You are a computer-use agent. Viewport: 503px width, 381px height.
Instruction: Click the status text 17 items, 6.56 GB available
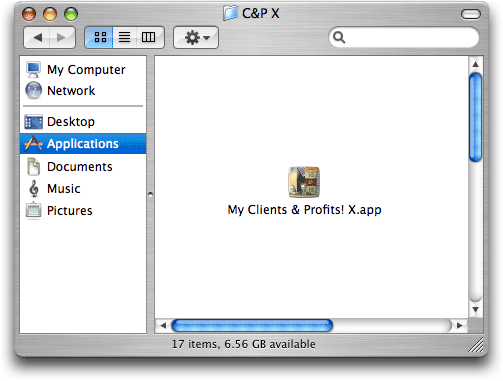(244, 344)
